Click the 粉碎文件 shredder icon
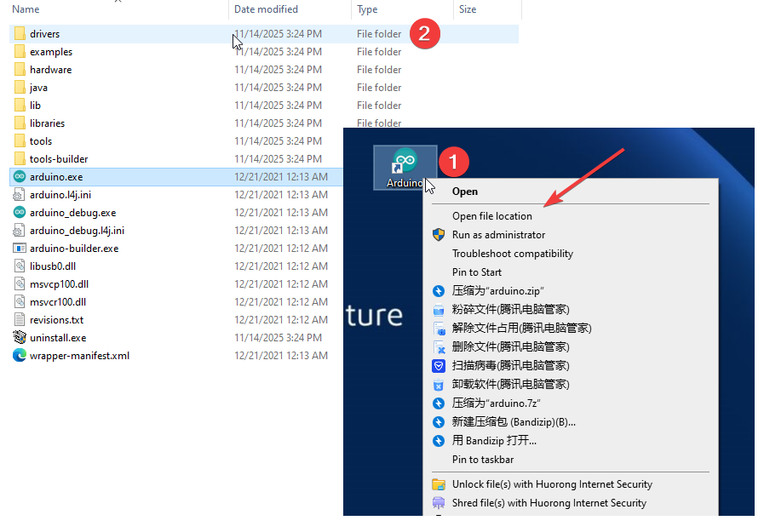 (439, 310)
